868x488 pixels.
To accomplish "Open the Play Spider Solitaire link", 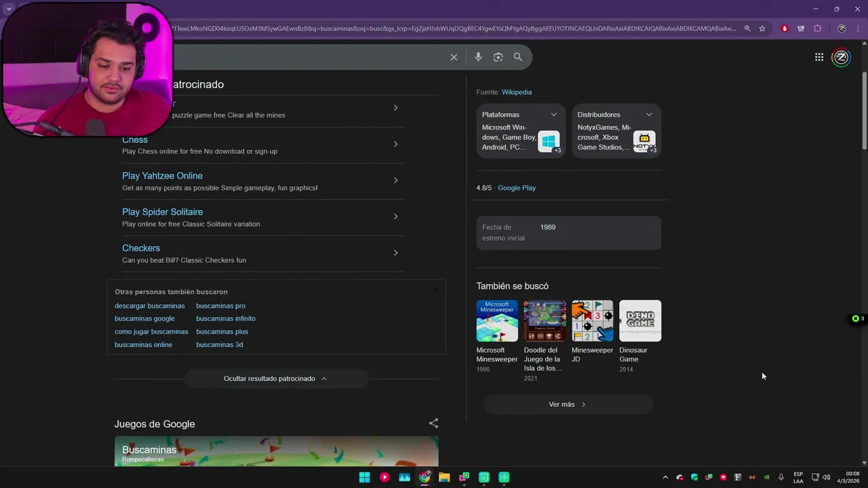I will 162,212.
